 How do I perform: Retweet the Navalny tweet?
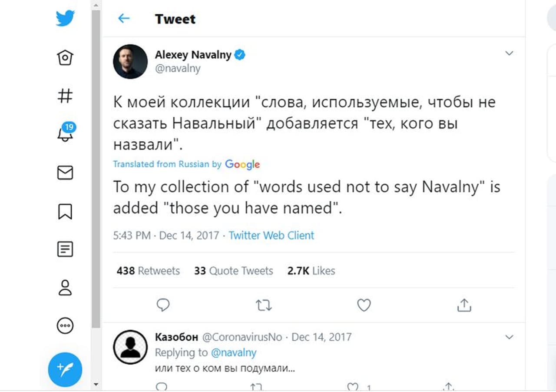264,306
